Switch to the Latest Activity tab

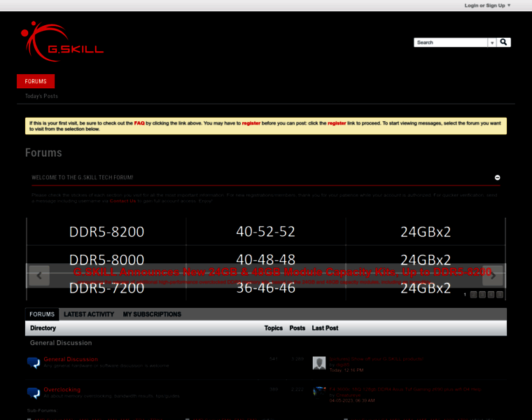point(89,314)
